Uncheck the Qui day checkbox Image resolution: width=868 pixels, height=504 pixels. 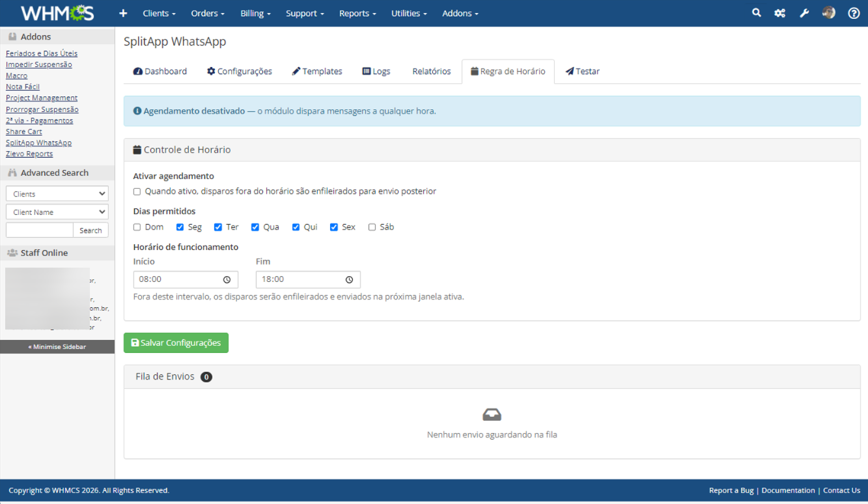click(x=296, y=227)
